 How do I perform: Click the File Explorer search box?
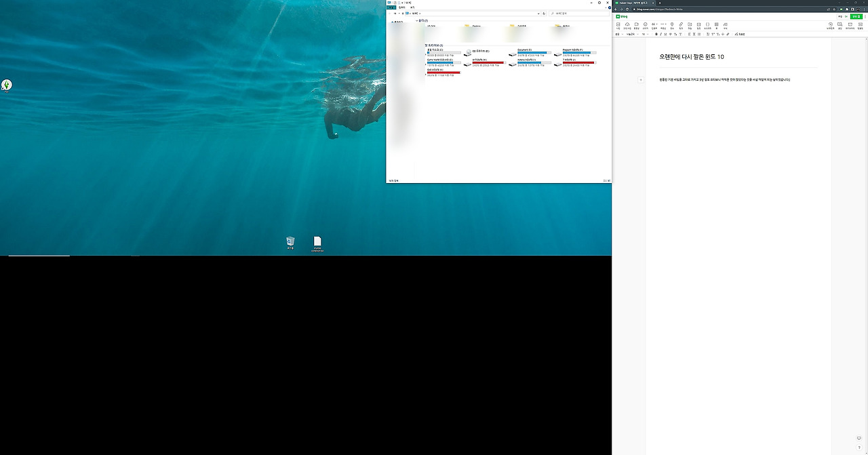[580, 14]
